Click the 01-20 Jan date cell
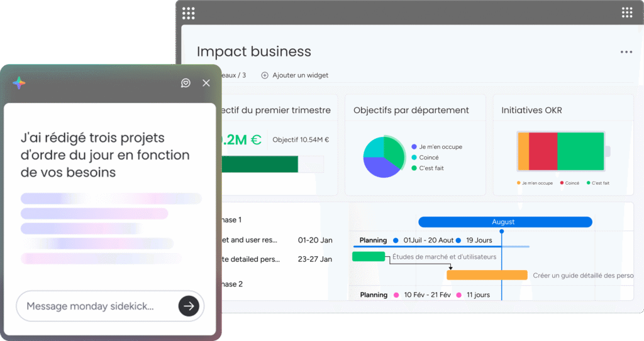Image resolution: width=644 pixels, height=341 pixels. 315,241
